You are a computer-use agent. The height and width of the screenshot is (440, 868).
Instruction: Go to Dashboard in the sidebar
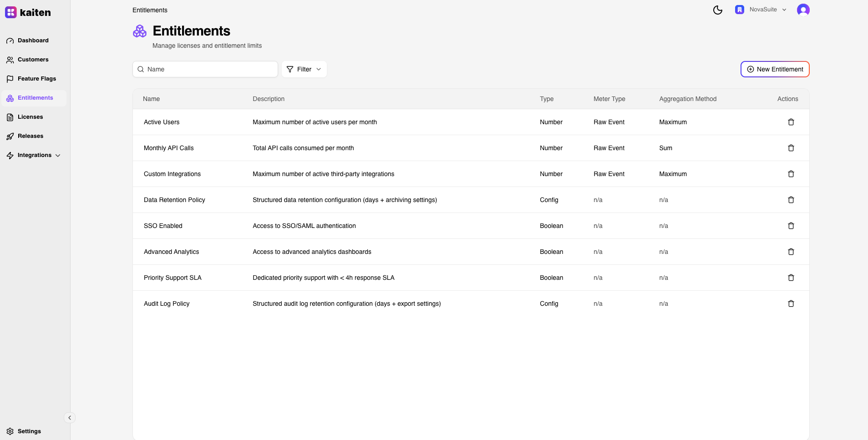(33, 40)
